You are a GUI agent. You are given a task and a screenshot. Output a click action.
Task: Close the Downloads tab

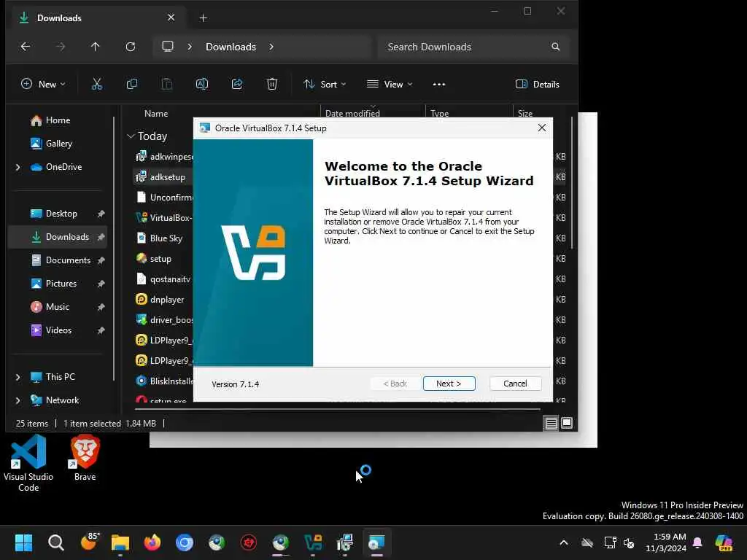(171, 17)
